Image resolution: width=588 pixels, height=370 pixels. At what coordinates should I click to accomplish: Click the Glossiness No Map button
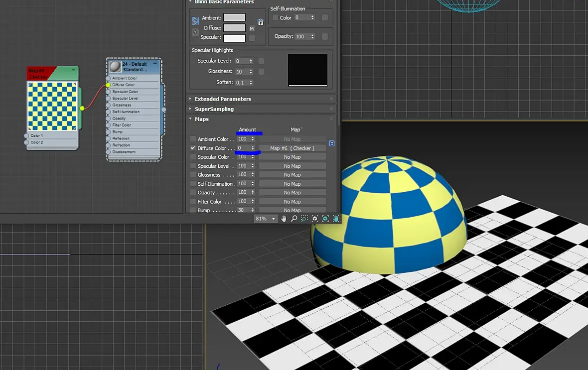coord(292,175)
